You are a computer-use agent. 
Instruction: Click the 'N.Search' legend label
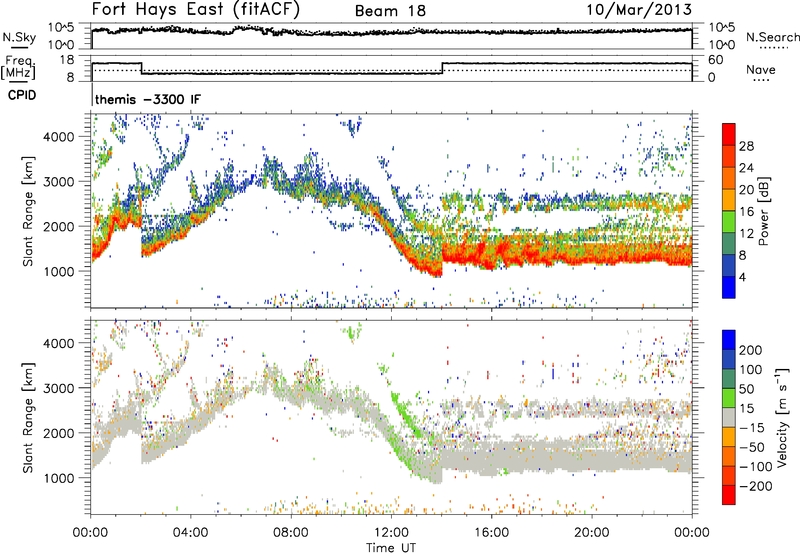click(x=772, y=37)
